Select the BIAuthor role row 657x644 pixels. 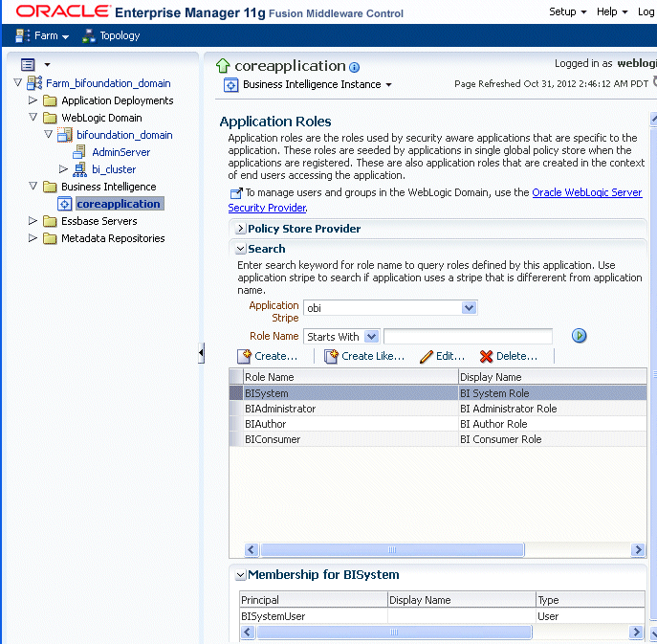tap(438, 424)
